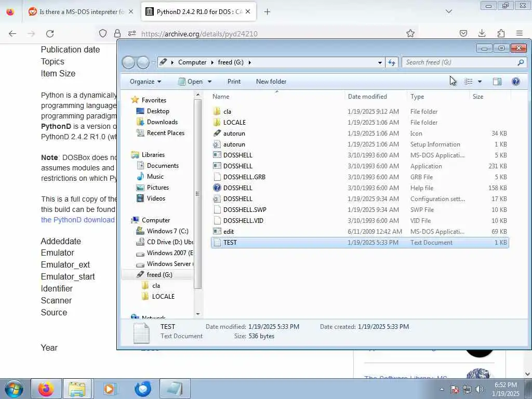Click Print in the Explorer toolbar
Viewport: 532px width, 399px height.
(234, 82)
